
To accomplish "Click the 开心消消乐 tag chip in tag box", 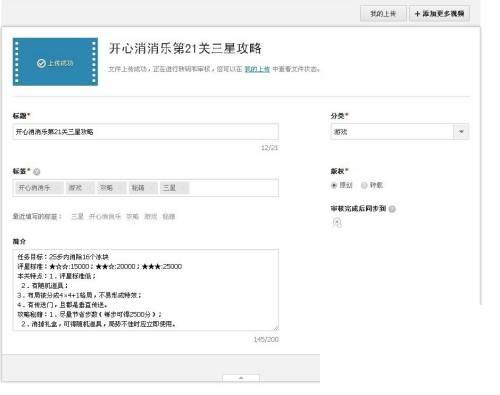I will click(x=39, y=188).
